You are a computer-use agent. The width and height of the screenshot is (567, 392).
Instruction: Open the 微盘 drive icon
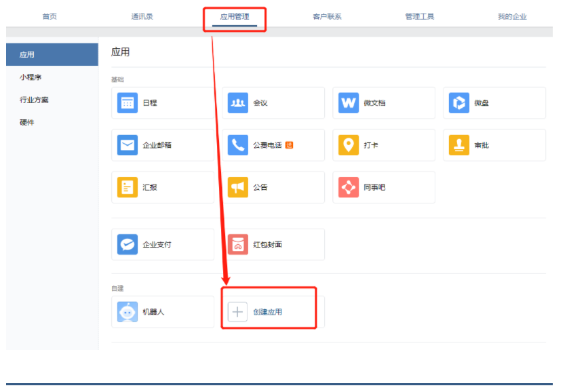click(459, 103)
